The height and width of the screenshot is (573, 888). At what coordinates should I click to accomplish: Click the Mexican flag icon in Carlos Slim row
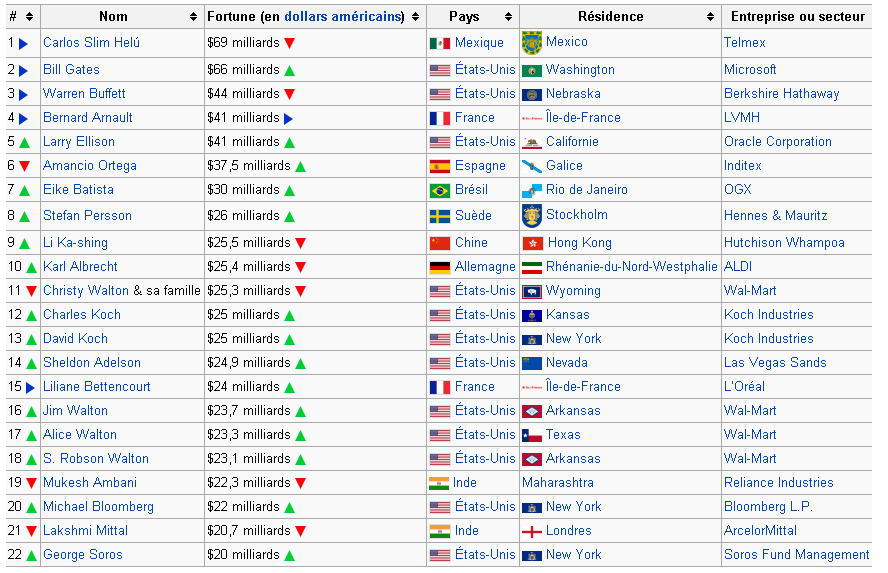(439, 44)
